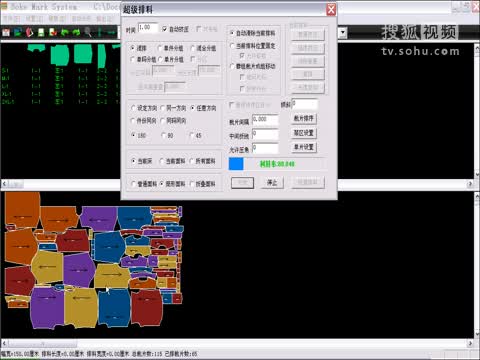
Task: Select the magnifier zoom toolbar icon
Action: tap(88, 32)
